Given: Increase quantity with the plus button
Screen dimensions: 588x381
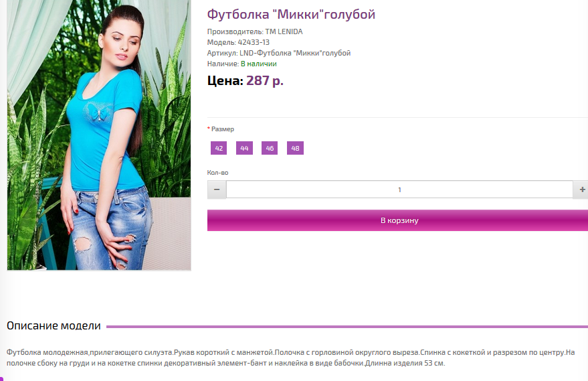Looking at the screenshot, I should [x=581, y=189].
